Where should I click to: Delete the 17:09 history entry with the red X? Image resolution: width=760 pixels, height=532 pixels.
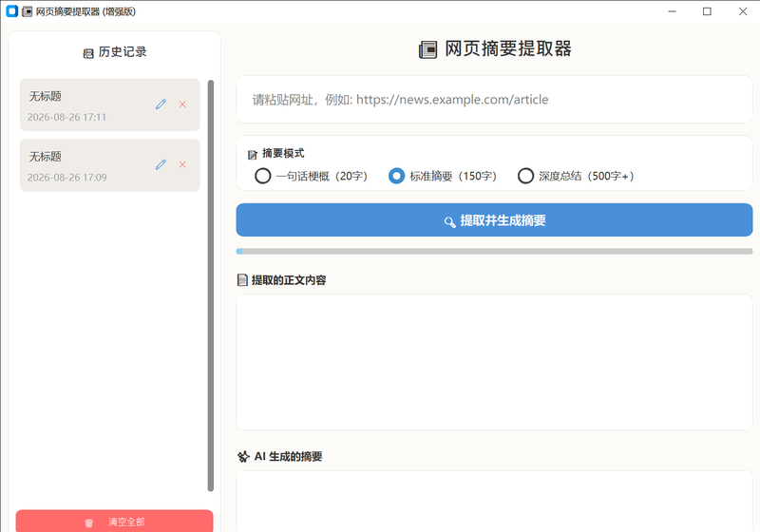pyautogui.click(x=182, y=164)
